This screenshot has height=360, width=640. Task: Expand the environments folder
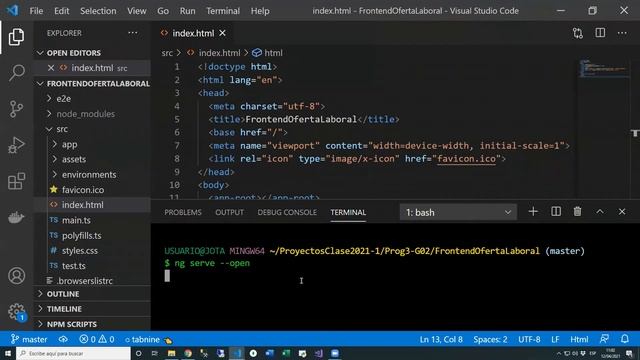click(x=89, y=174)
